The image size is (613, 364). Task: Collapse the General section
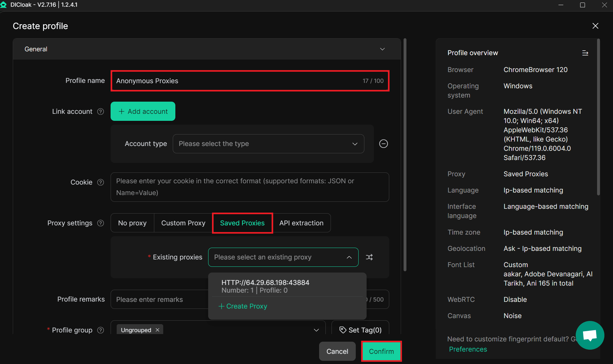coord(382,49)
